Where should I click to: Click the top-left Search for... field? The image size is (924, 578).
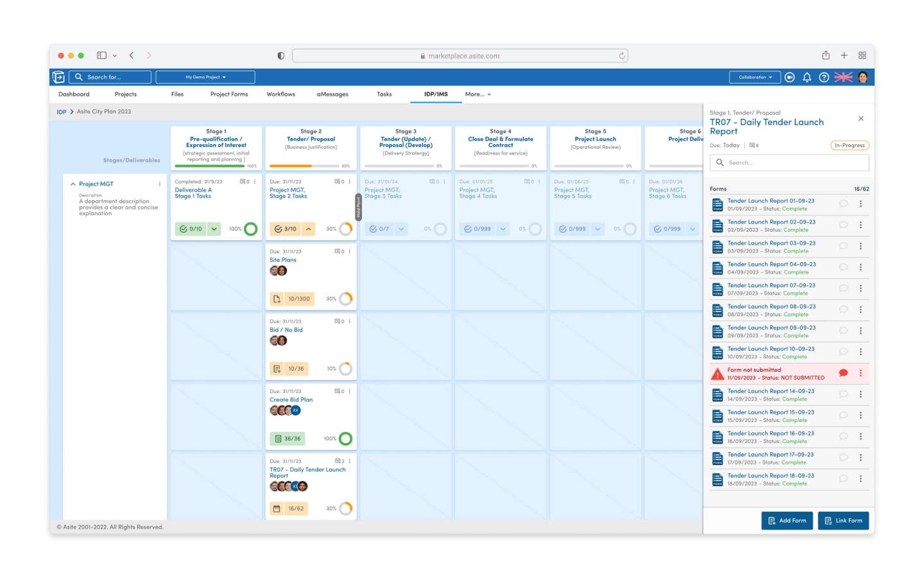tap(110, 77)
